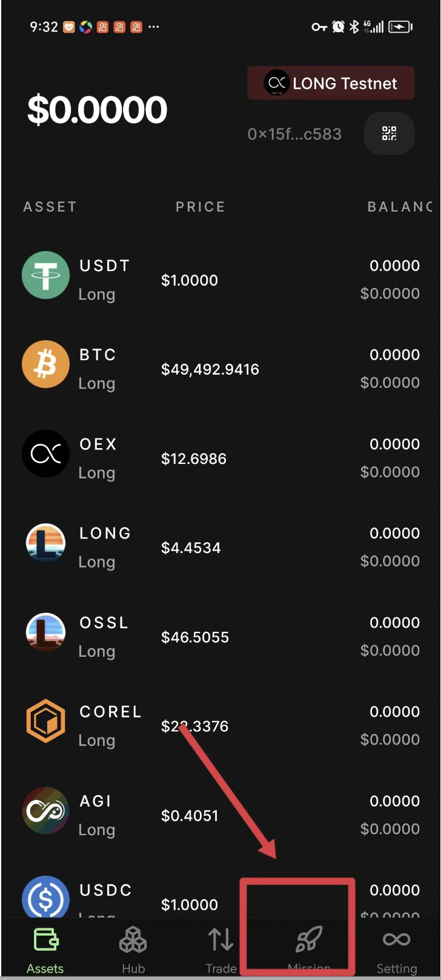Tap the ASSET column header
This screenshot has height=980, width=441.
coord(50,207)
